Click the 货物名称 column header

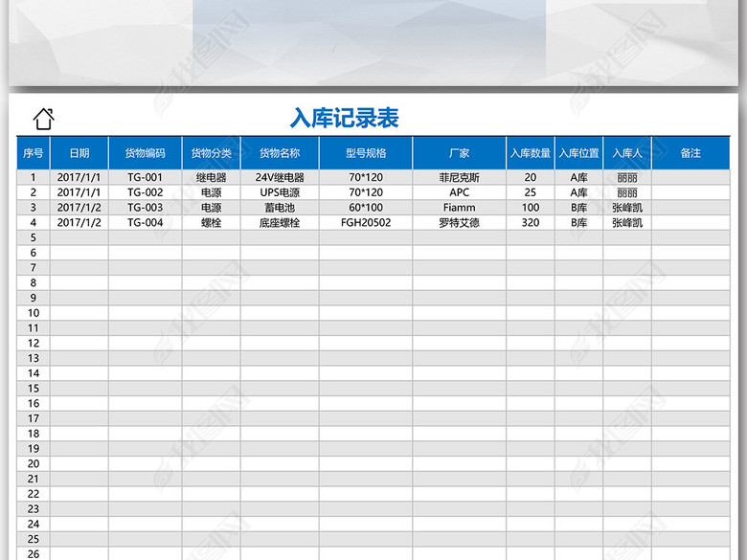pos(280,153)
